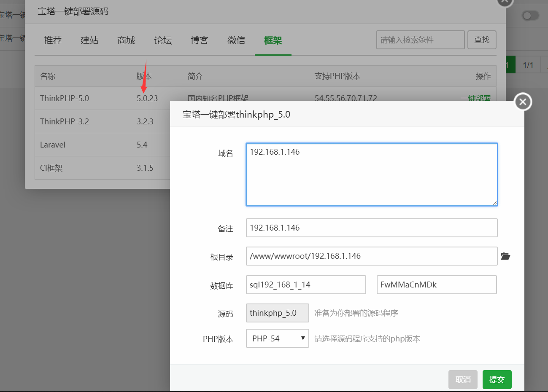The image size is (548, 392).
Task: Click the Laravel version 5.4 cell
Action: click(142, 145)
